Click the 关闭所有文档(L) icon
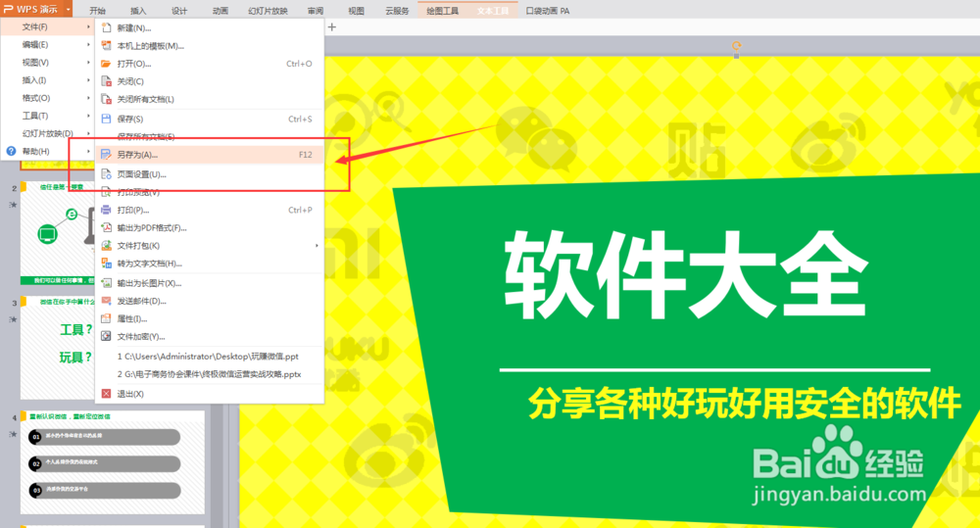Screen dimensions: 980x528 106,99
